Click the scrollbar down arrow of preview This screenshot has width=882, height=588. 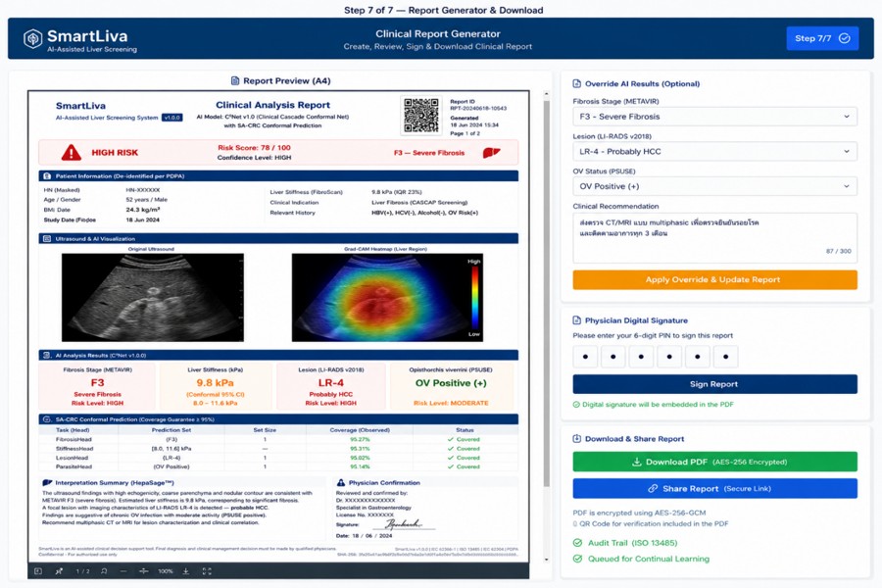[546, 560]
